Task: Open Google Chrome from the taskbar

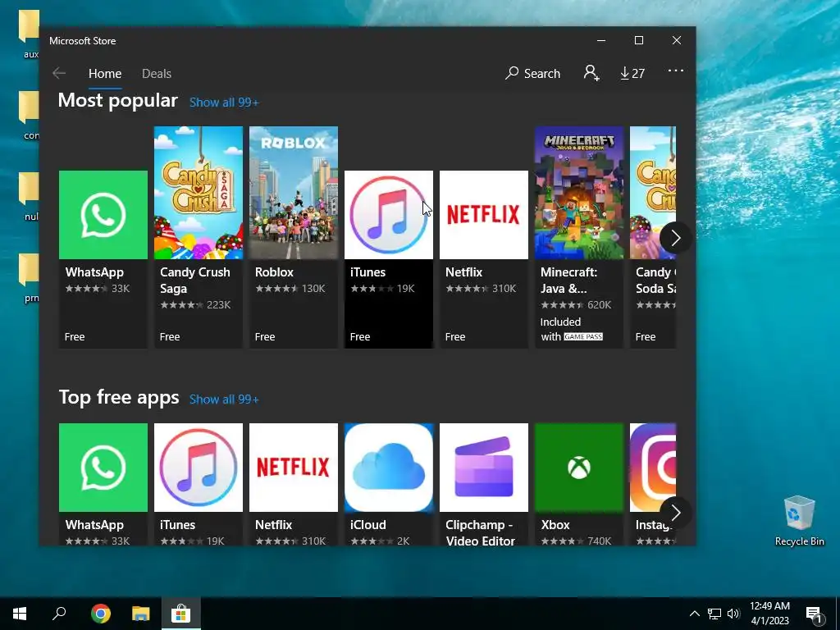Action: 100,614
